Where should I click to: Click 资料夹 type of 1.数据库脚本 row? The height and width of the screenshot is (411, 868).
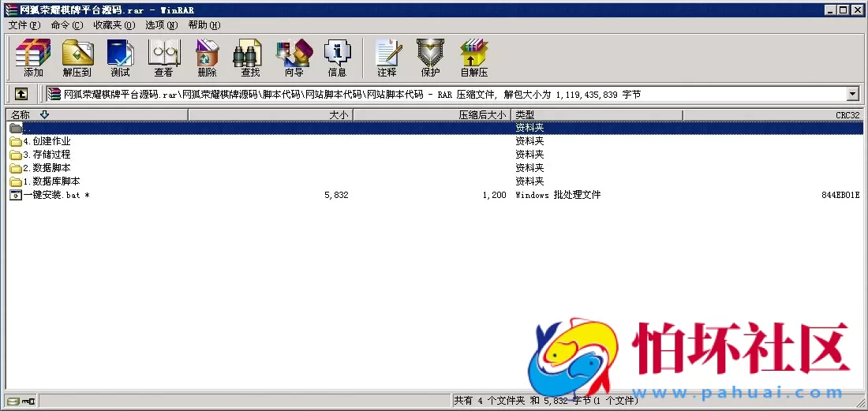[x=529, y=181]
